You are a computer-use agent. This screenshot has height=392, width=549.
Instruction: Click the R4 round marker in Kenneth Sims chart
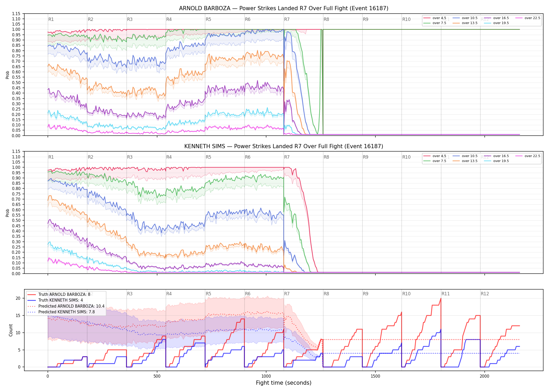point(169,157)
